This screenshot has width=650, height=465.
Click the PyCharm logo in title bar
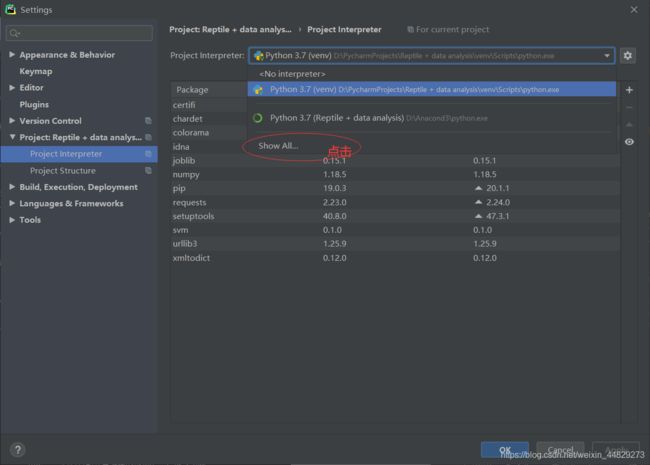(10, 9)
